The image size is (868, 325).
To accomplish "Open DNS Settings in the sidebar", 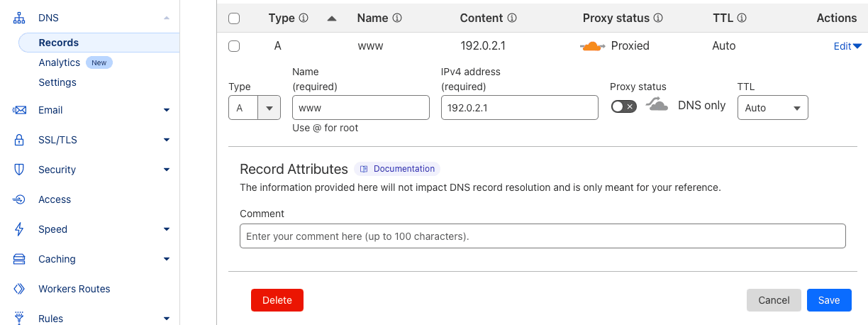I will (57, 82).
